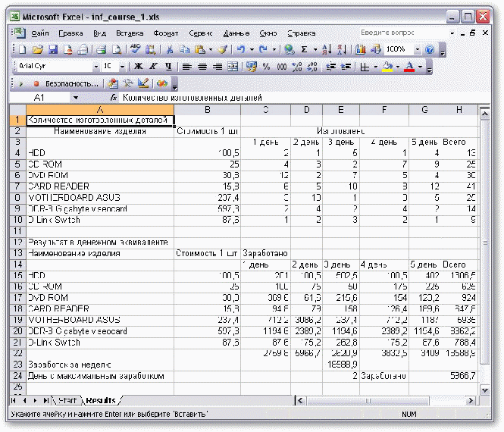
Task: Open the Fill Color swatch button
Action: 387,67
